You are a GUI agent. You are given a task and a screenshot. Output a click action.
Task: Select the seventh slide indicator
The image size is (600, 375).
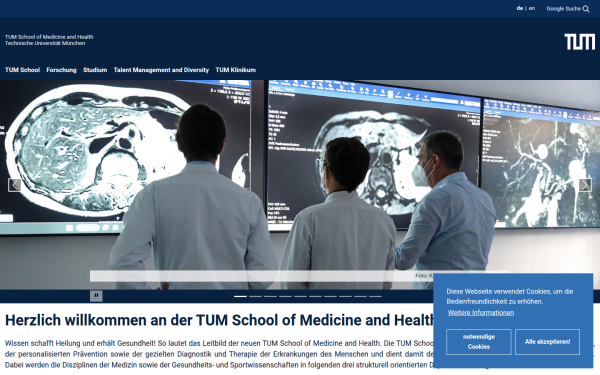pyautogui.click(x=330, y=296)
